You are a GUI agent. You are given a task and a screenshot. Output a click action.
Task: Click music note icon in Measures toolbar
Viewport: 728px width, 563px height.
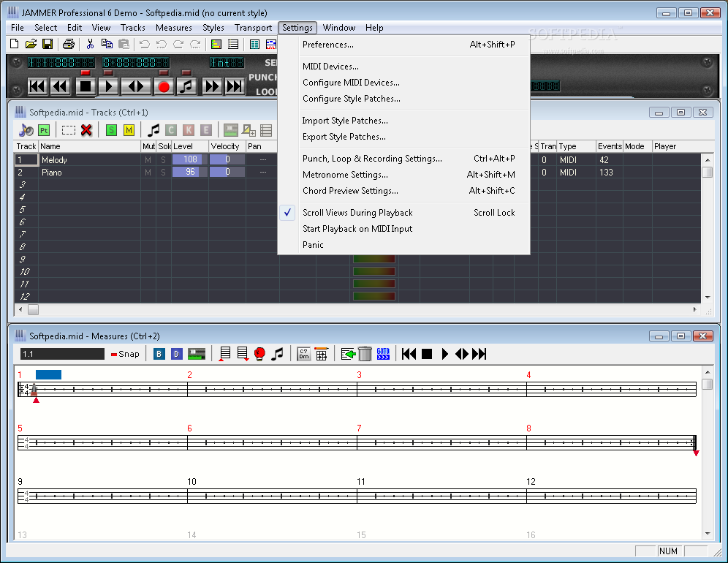[277, 354]
